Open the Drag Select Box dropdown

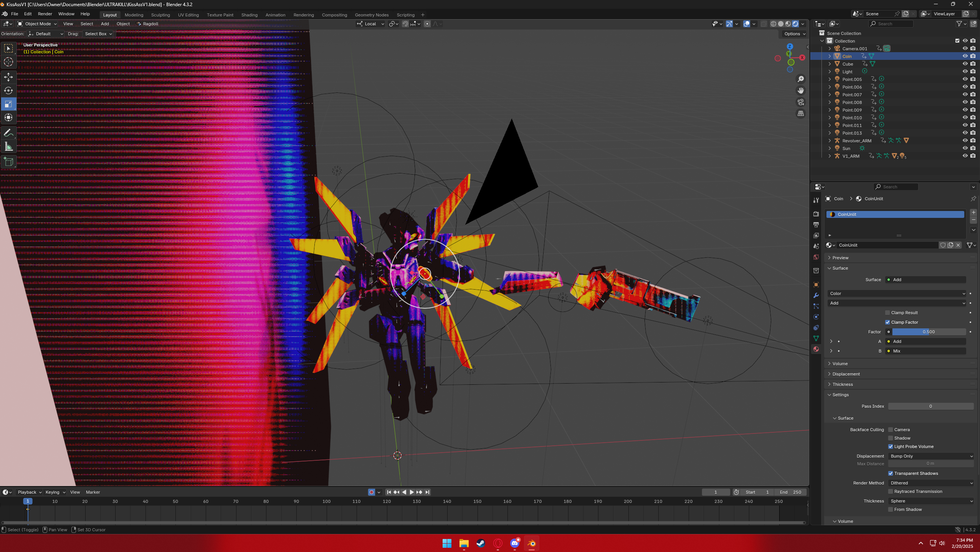[x=98, y=34]
